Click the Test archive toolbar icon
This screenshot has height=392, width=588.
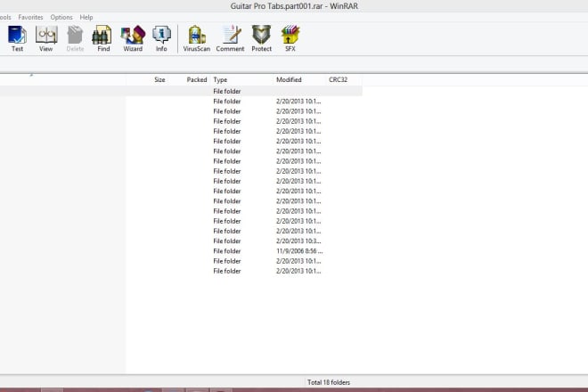17,38
